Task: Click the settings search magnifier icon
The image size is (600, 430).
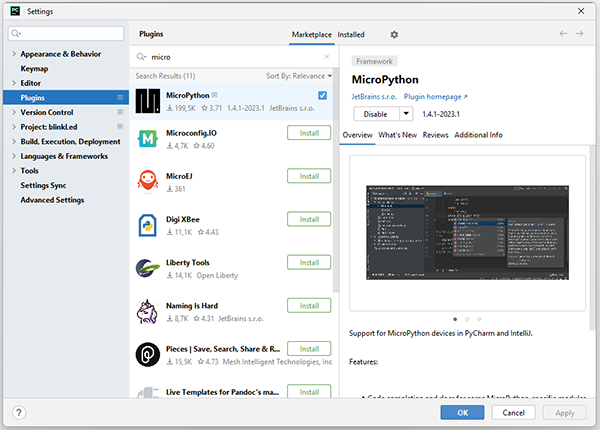Action: tap(16, 34)
